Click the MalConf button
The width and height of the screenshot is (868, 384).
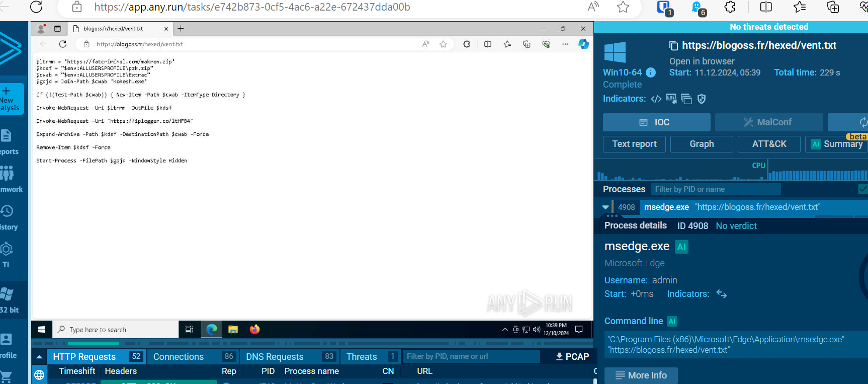coord(769,122)
